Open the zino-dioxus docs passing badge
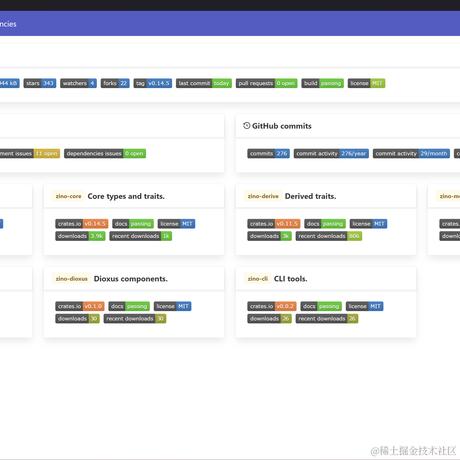Screen dimensions: 460x460 tap(129, 306)
